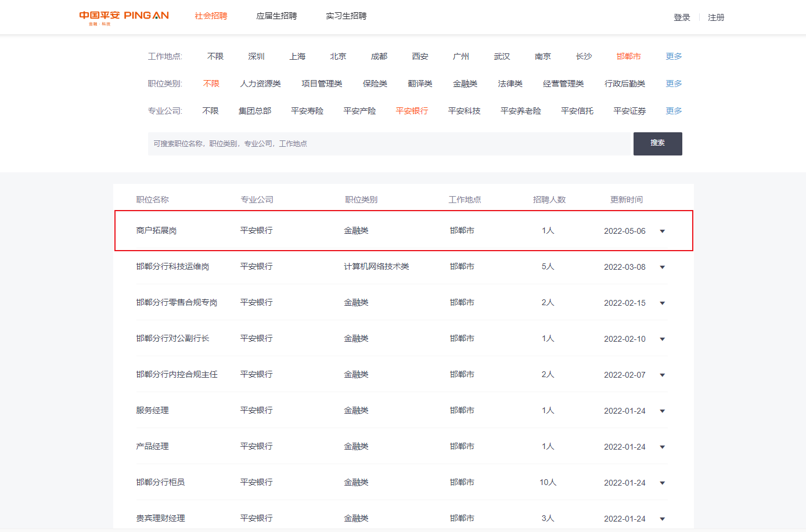Open the 邯郸分行零售合规专岗 job title
This screenshot has width=806, height=532.
(x=177, y=302)
